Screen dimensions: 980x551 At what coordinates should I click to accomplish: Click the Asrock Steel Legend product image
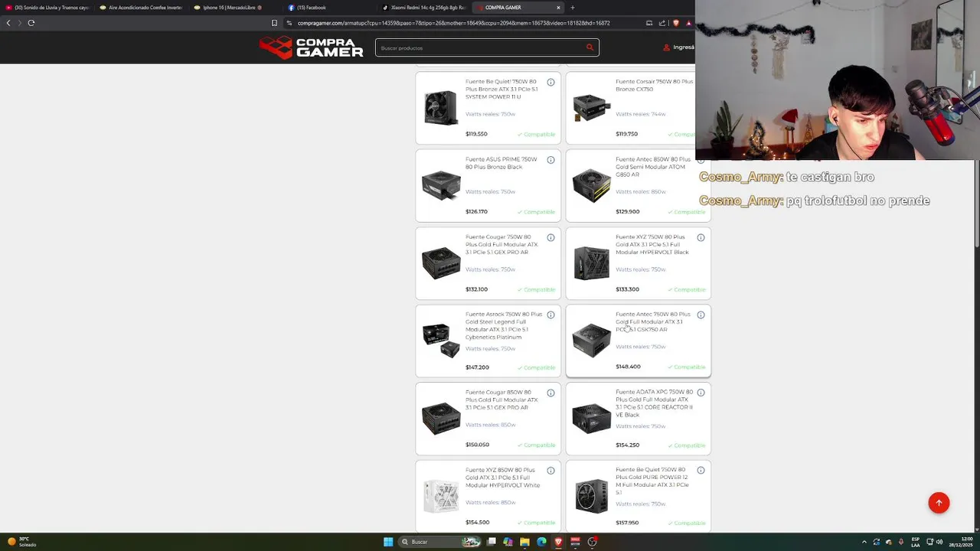click(441, 341)
